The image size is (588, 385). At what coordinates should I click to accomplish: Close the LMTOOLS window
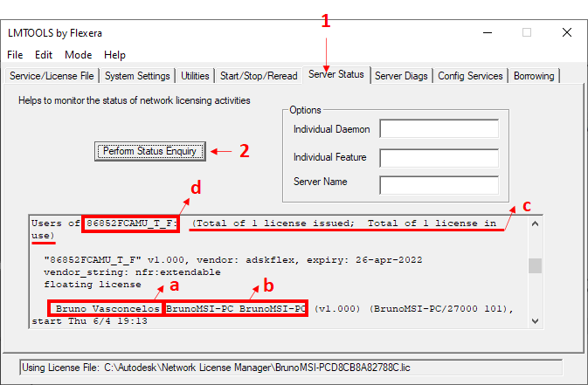(567, 32)
